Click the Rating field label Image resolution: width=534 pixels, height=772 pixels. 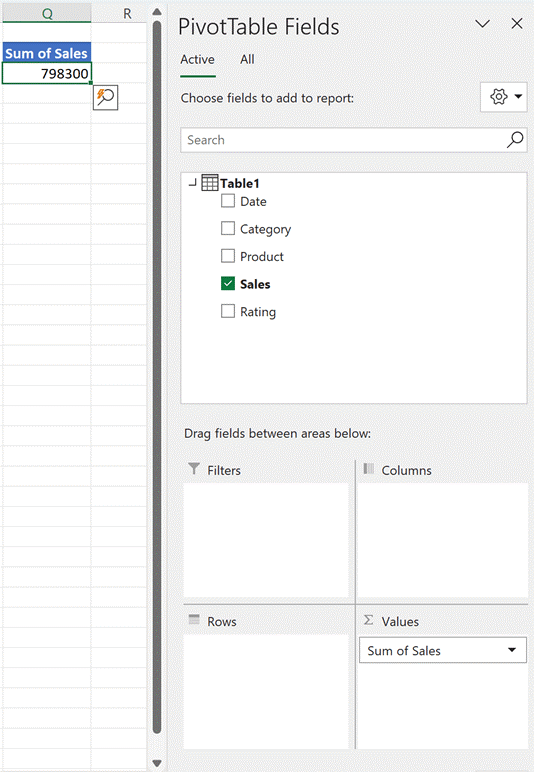[258, 312]
